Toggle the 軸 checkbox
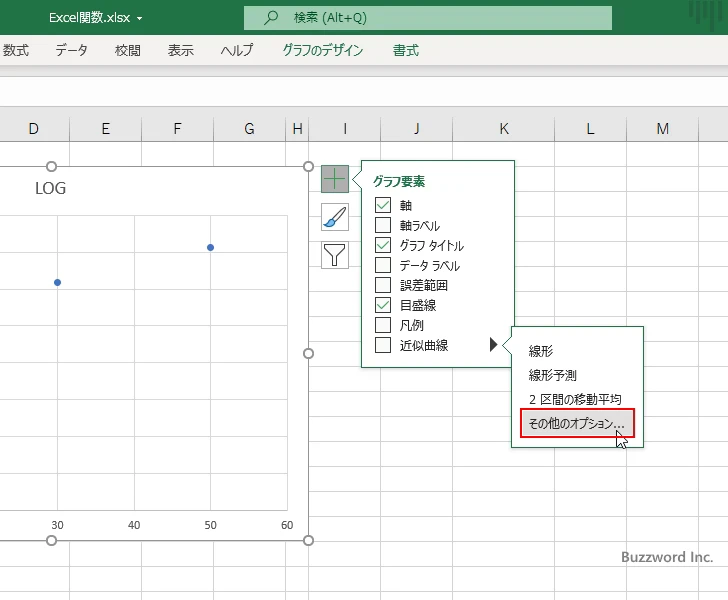 pos(383,205)
